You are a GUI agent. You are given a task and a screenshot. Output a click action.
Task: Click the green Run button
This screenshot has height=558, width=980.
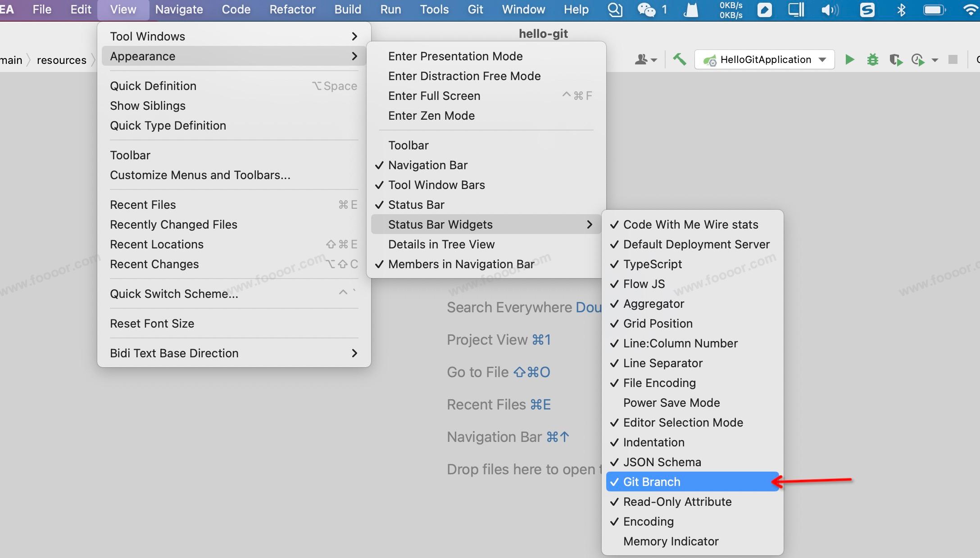tap(849, 59)
